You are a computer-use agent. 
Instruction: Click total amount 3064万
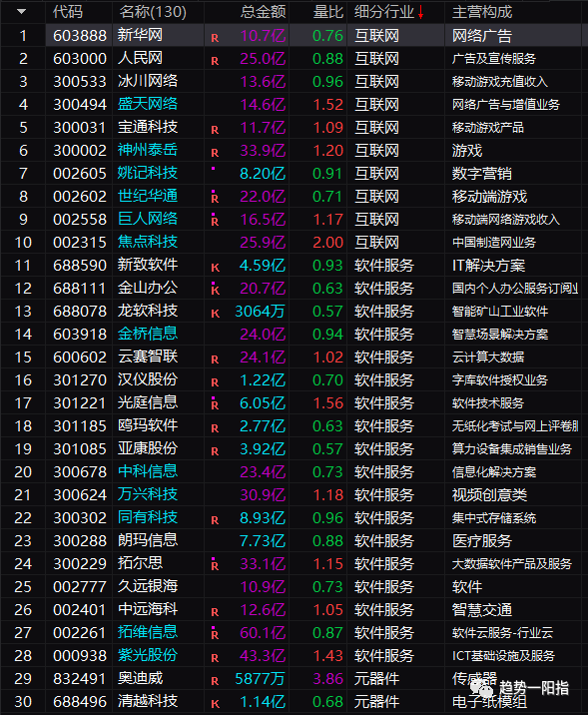click(x=260, y=311)
